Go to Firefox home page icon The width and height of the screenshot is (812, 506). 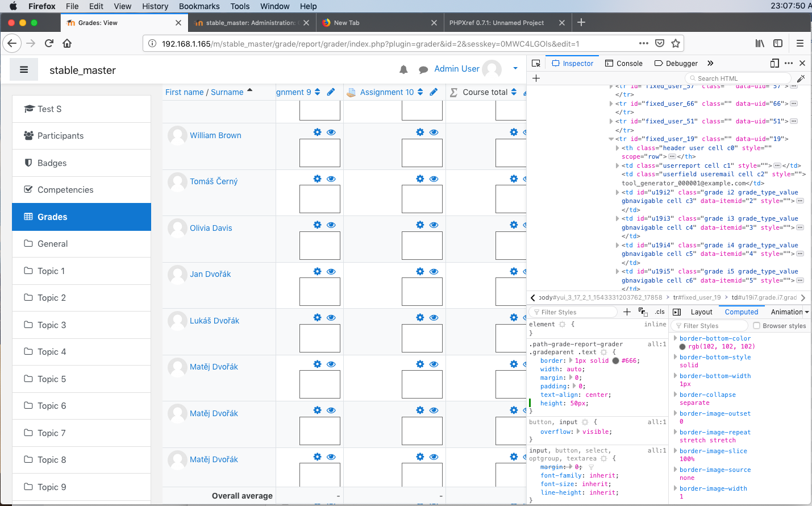(67, 43)
